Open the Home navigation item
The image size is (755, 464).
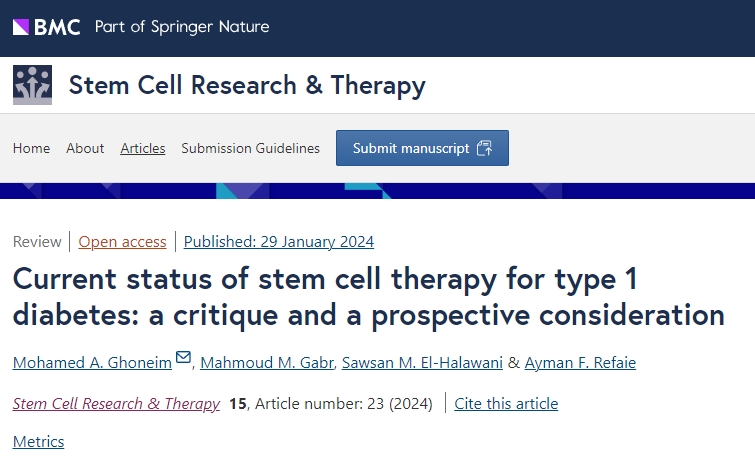(x=31, y=148)
